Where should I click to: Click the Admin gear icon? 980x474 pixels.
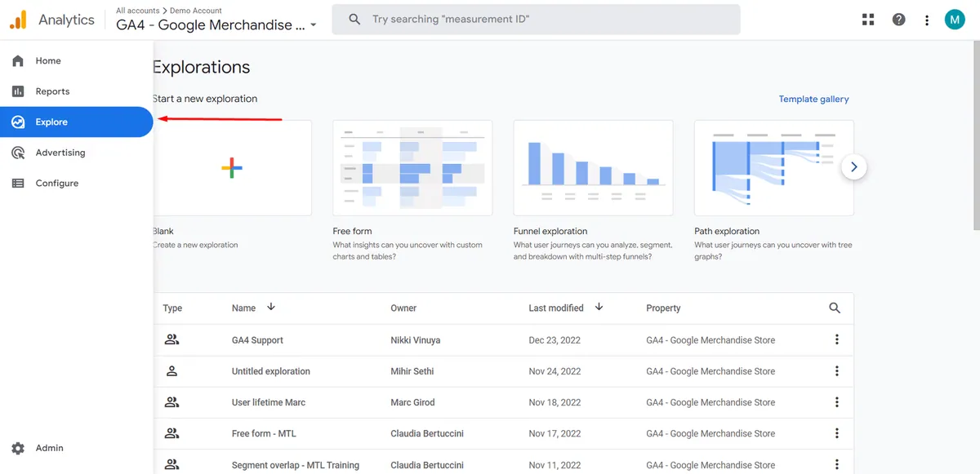tap(18, 448)
